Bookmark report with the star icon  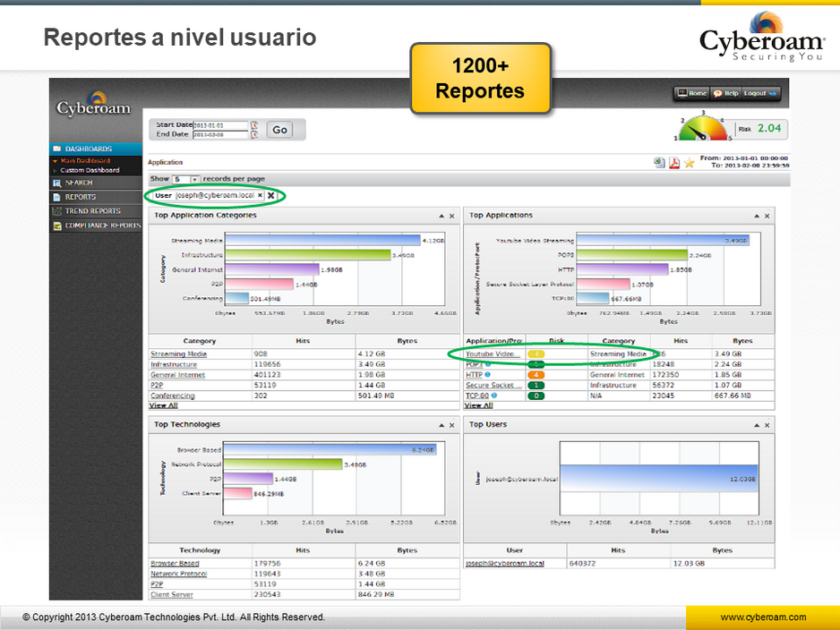pyautogui.click(x=689, y=163)
